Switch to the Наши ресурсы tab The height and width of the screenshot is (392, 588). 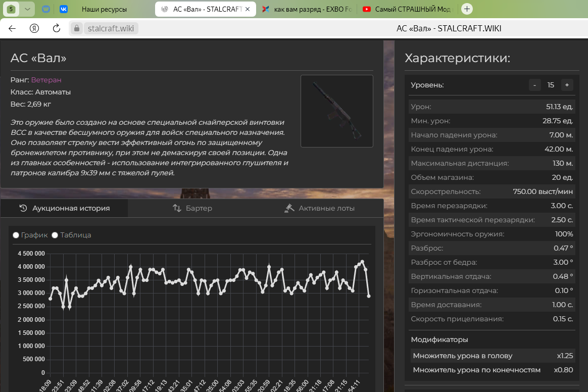click(104, 9)
